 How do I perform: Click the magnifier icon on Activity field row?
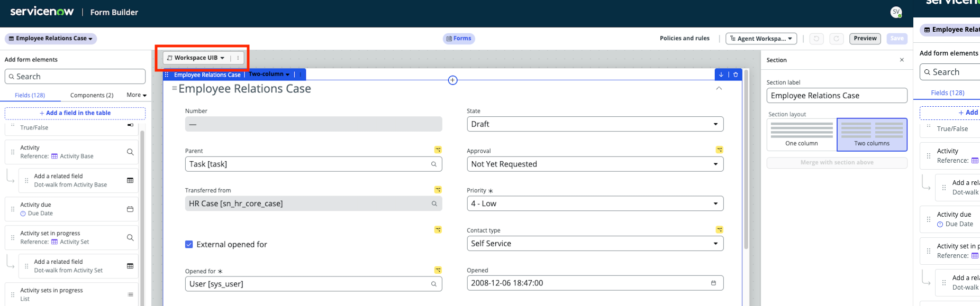click(x=130, y=152)
